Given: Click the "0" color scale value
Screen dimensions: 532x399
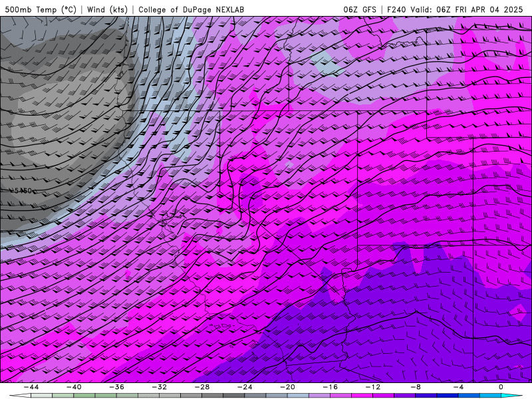Looking at the screenshot, I should (x=501, y=387).
